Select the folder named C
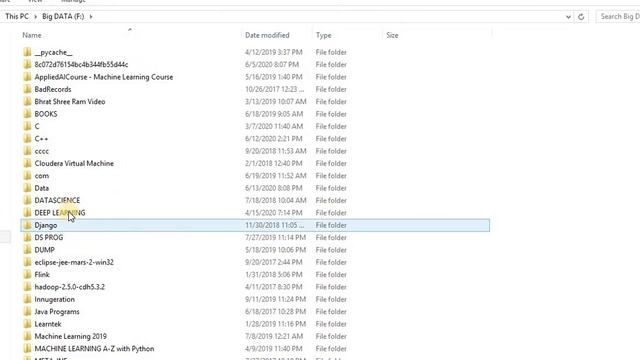 [x=37, y=127]
